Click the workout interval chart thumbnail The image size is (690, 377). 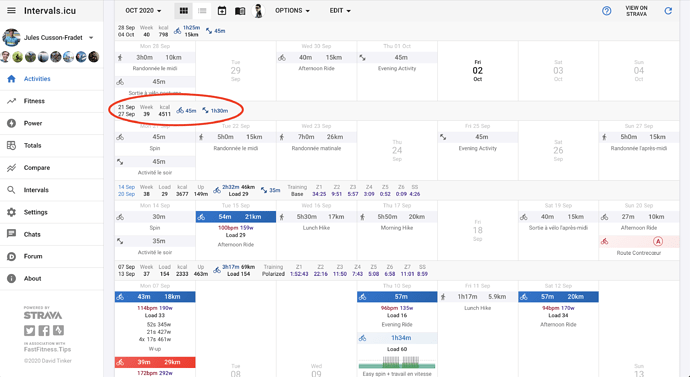[397, 363]
